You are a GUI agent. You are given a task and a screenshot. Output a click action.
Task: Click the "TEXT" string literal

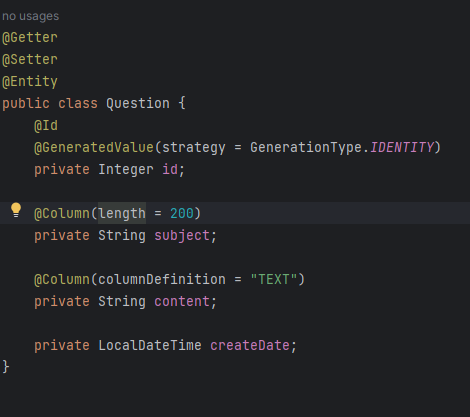point(274,279)
